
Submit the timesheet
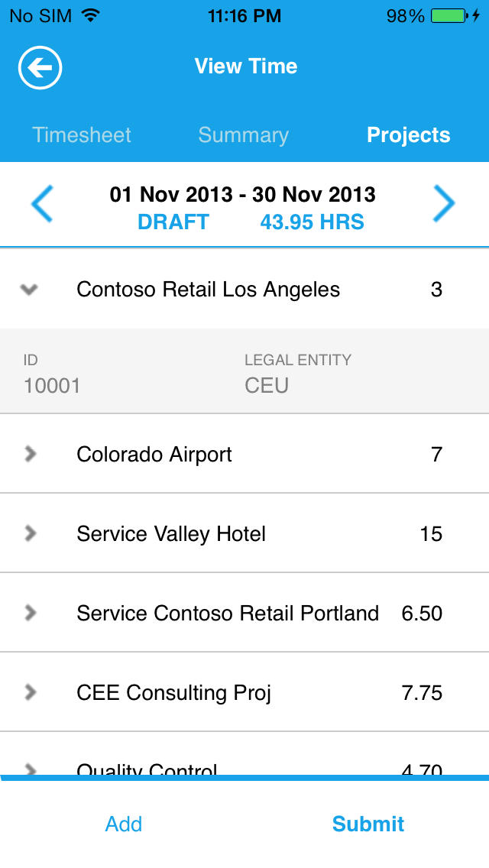pyautogui.click(x=368, y=824)
